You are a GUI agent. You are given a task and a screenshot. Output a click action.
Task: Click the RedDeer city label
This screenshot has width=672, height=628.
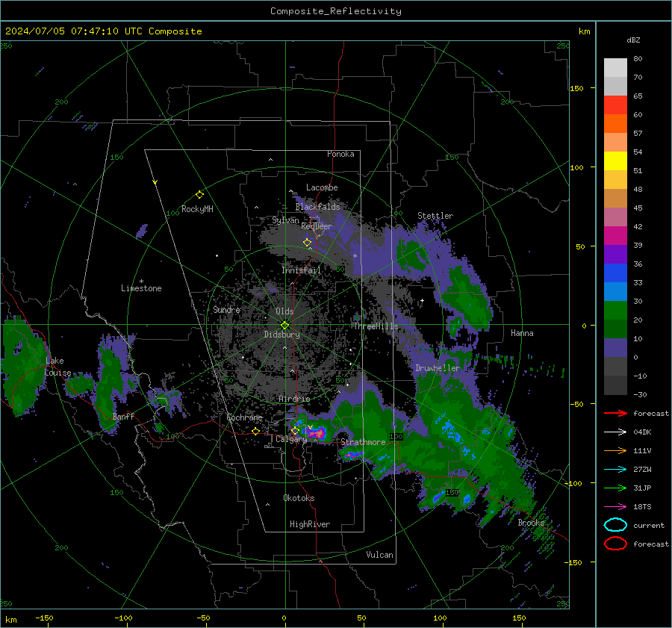click(317, 226)
